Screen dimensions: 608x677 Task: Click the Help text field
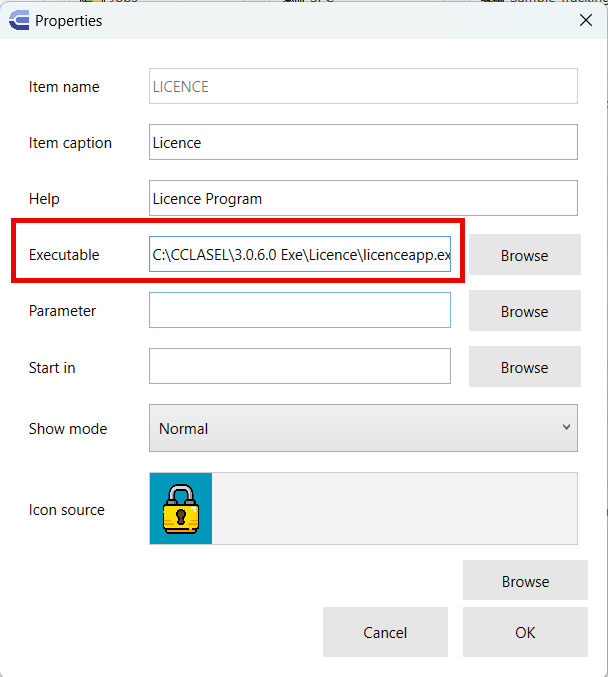pos(363,198)
